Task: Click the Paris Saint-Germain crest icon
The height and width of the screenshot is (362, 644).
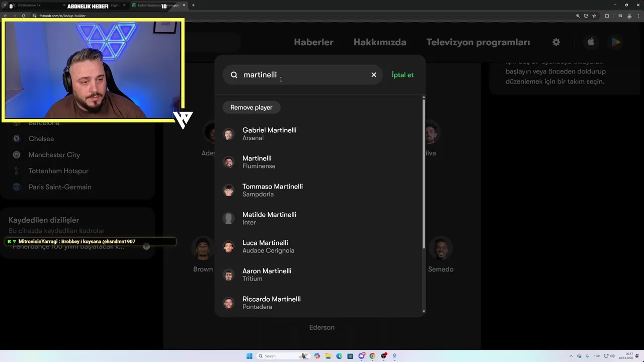Action: [17, 187]
